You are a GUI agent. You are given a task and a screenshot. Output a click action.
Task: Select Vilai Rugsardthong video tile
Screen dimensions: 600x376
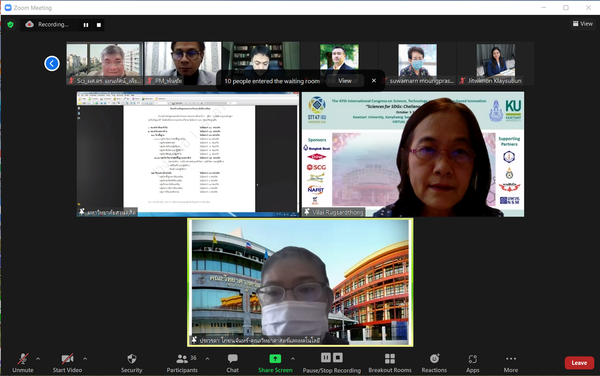point(413,154)
